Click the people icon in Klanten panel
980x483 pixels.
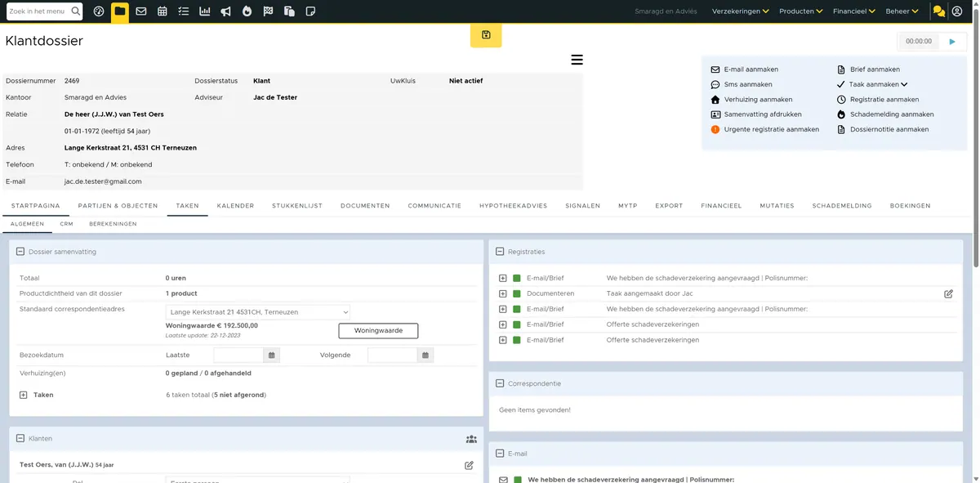coord(471,439)
